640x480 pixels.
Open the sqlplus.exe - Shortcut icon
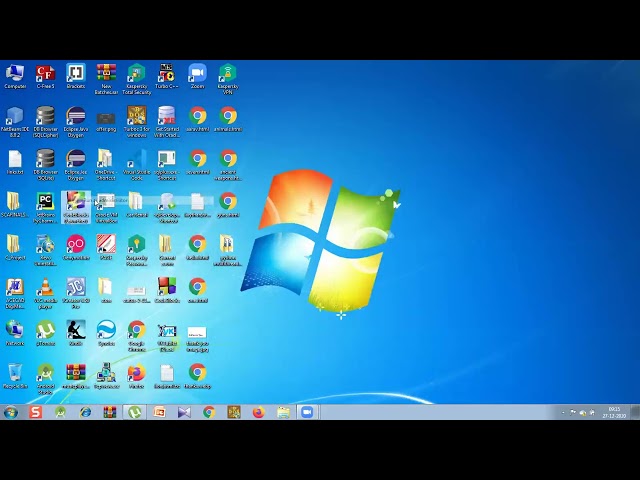pos(167,164)
